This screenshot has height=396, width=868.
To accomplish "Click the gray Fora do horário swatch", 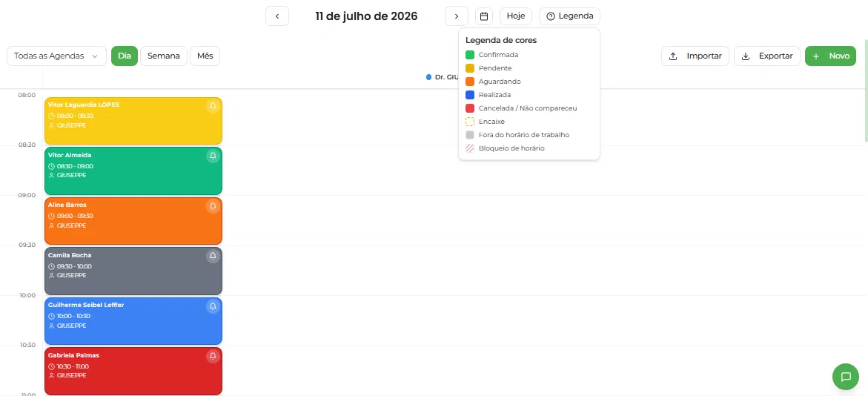I will (x=470, y=134).
